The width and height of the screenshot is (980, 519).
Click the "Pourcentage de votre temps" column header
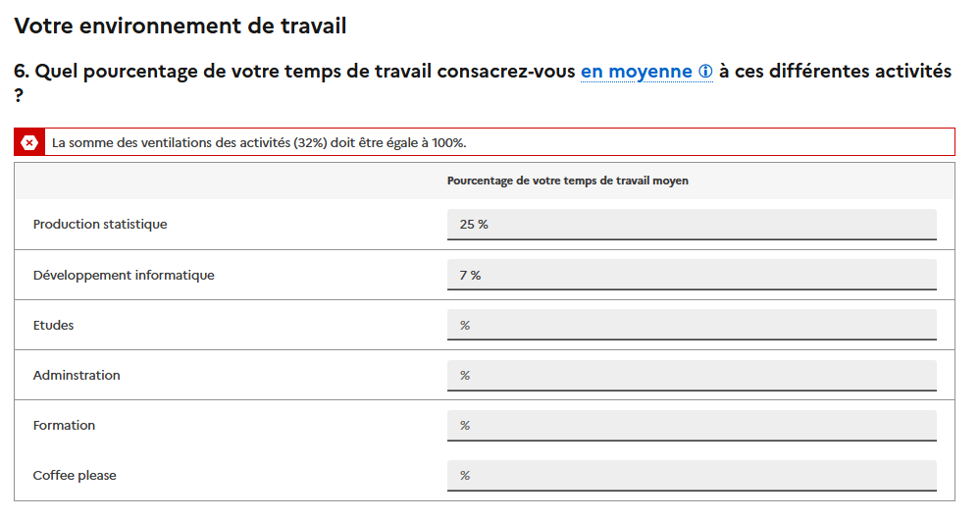click(567, 181)
